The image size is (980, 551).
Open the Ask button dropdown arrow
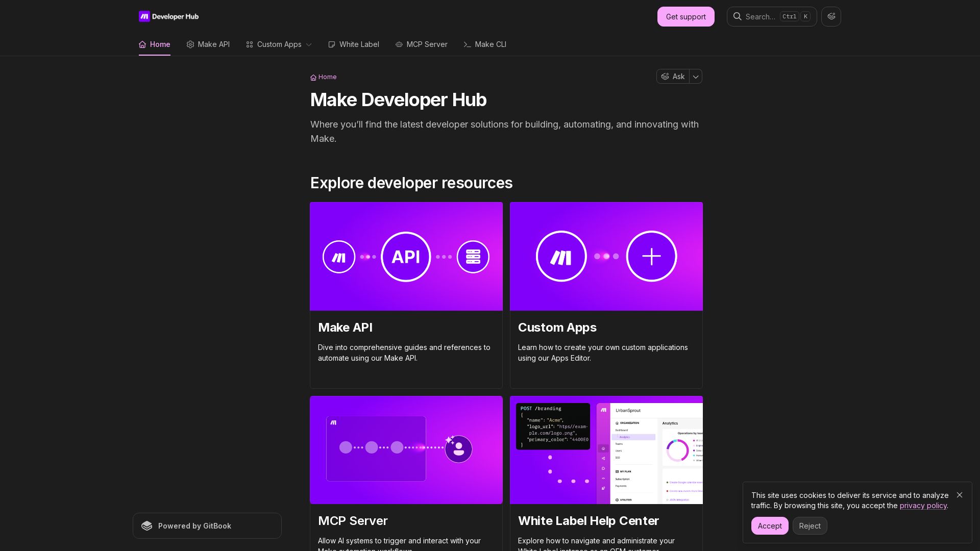coord(696,77)
